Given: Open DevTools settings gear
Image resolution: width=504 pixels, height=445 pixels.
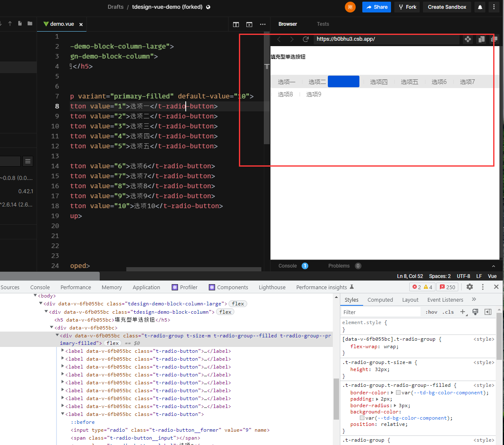Looking at the screenshot, I should pyautogui.click(x=470, y=287).
